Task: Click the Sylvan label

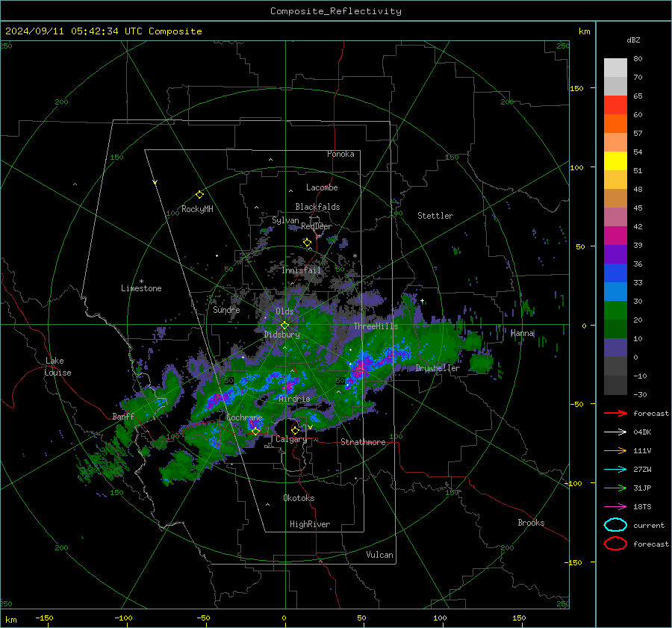Action: tap(285, 221)
